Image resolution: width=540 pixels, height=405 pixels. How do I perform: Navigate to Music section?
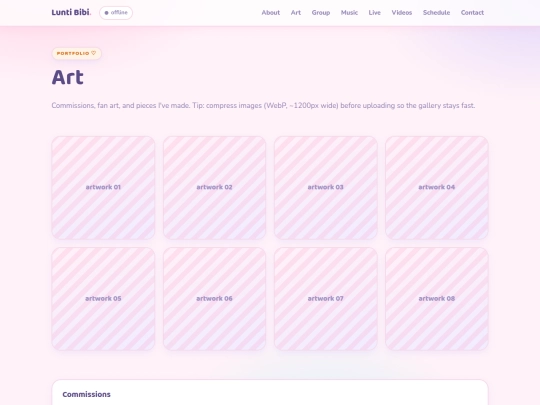coord(349,13)
